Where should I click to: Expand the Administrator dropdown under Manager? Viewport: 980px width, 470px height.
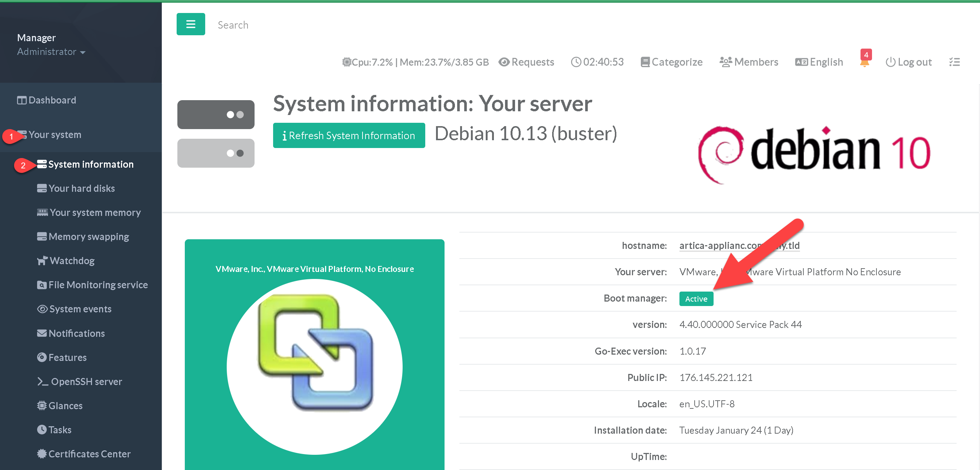coord(51,52)
